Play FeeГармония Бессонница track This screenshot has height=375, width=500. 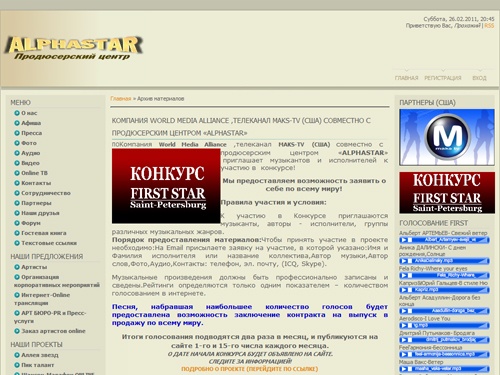(x=404, y=354)
